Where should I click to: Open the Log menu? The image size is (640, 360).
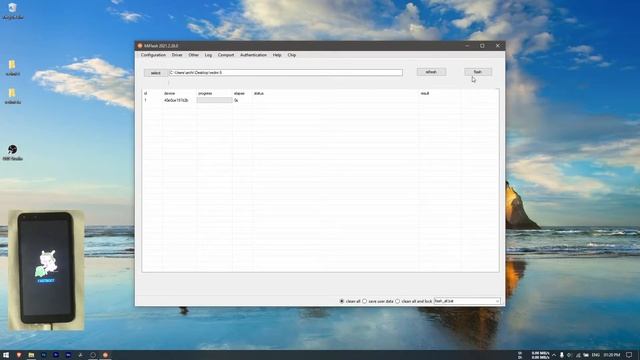[x=208, y=55]
